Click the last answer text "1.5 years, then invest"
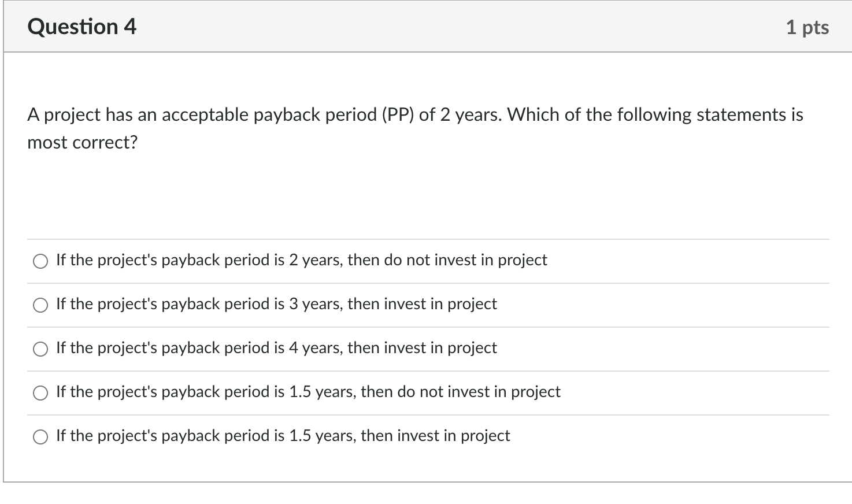The width and height of the screenshot is (852, 504). [283, 436]
